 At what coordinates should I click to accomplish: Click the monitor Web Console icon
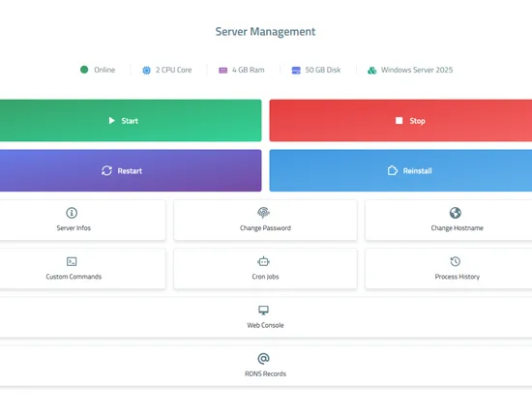[263, 311]
